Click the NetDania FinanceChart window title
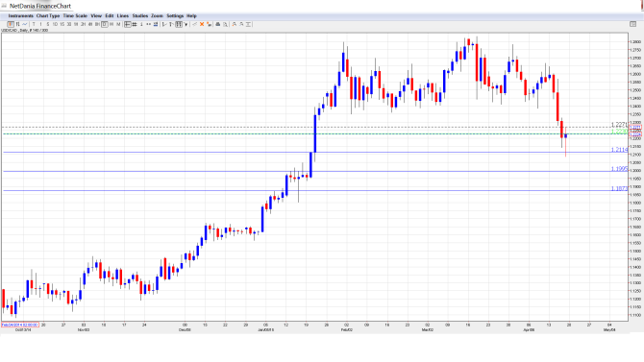 click(40, 6)
